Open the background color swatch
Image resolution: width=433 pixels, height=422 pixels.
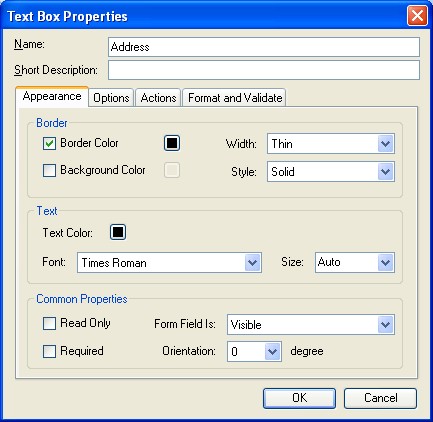pyautogui.click(x=172, y=170)
